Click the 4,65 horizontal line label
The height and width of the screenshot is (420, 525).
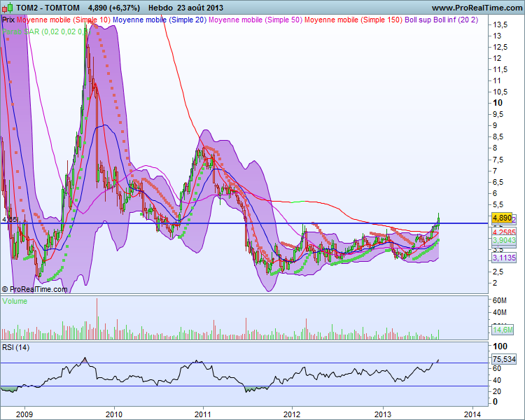pos(9,219)
